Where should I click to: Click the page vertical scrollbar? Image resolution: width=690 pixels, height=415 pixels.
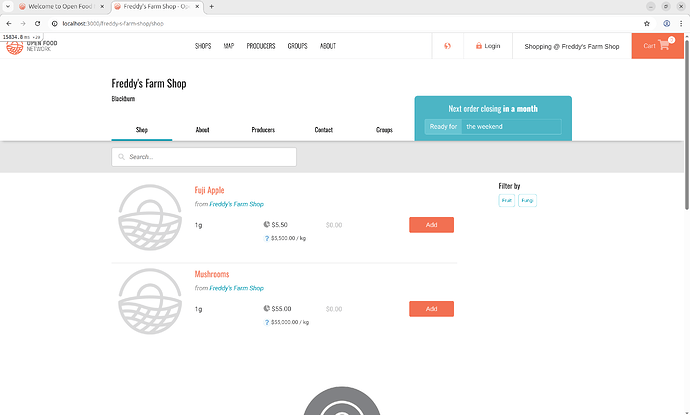(687, 123)
